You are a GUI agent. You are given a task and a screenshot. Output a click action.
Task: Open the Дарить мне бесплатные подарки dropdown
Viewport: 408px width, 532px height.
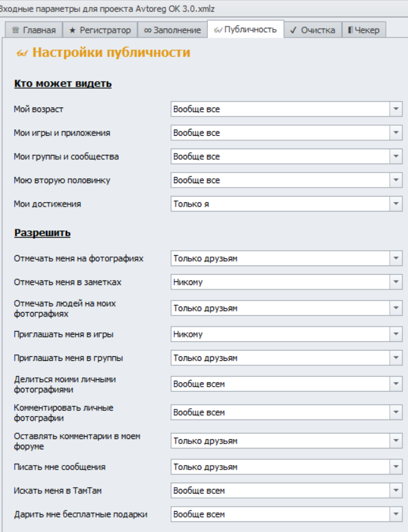tap(396, 514)
